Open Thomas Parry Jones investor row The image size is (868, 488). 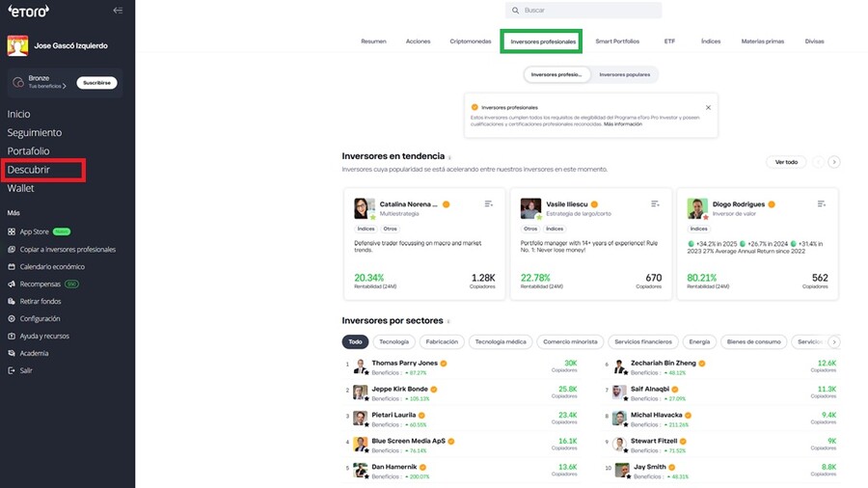pyautogui.click(x=462, y=367)
